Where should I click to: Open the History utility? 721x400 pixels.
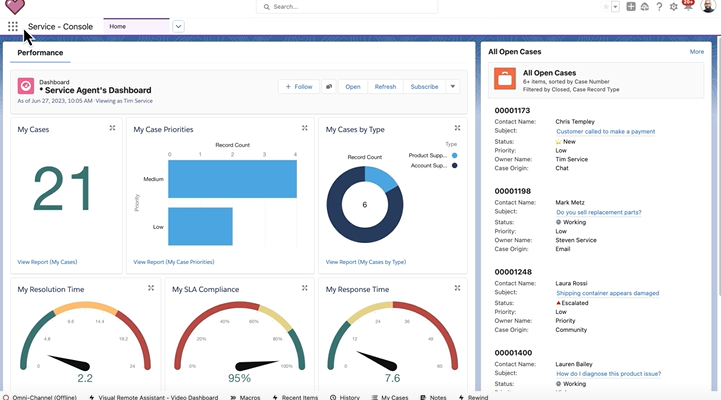(x=345, y=397)
